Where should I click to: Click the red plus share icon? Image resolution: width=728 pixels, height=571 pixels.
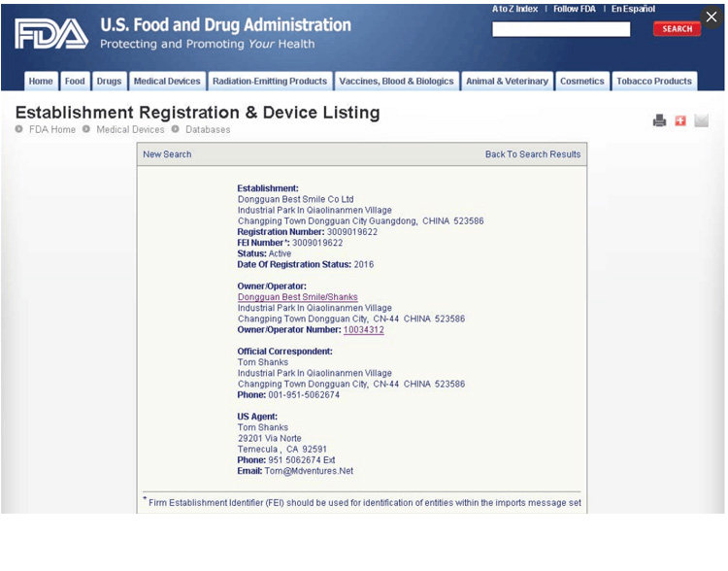coord(680,120)
